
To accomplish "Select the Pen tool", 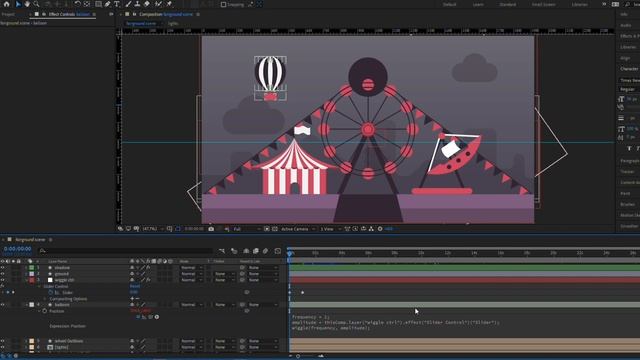I will 107,4.
